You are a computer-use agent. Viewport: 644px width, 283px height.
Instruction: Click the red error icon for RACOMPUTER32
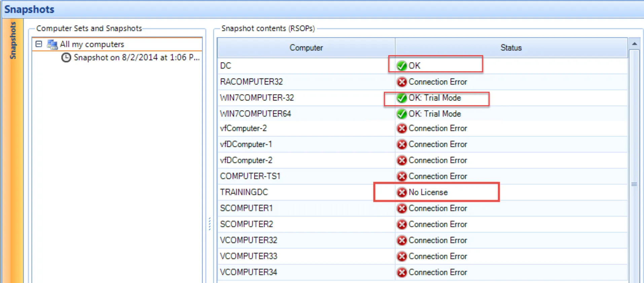[401, 82]
